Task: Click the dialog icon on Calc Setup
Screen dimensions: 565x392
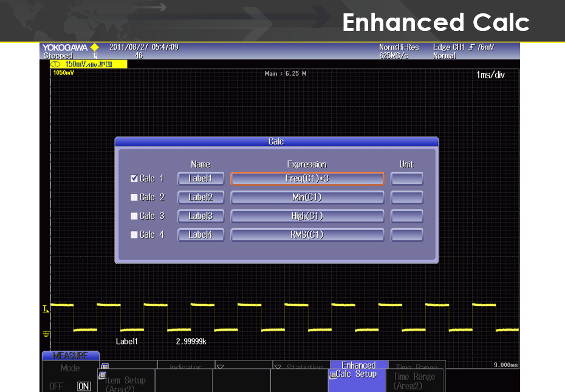Action: (x=332, y=376)
